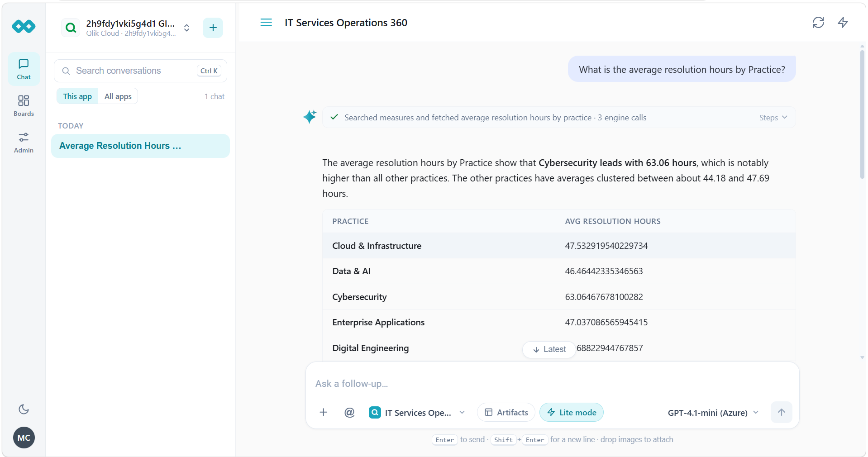Toggle Lite mode

[572, 412]
